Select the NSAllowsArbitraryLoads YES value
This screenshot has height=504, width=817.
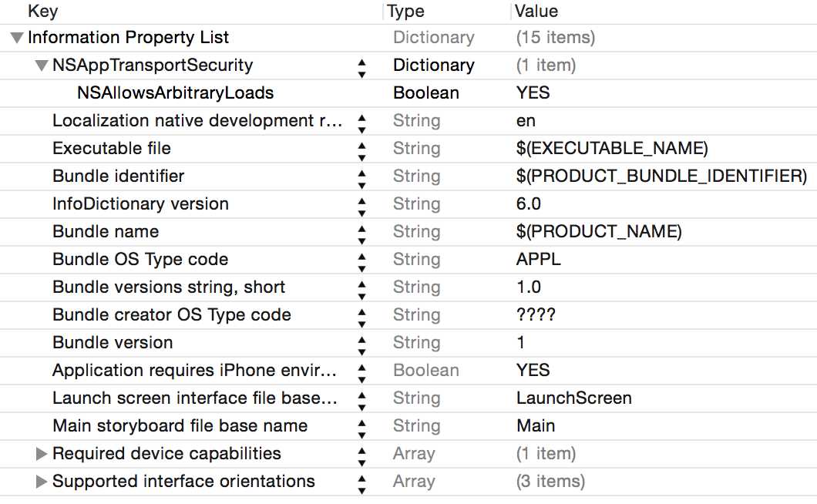click(533, 93)
